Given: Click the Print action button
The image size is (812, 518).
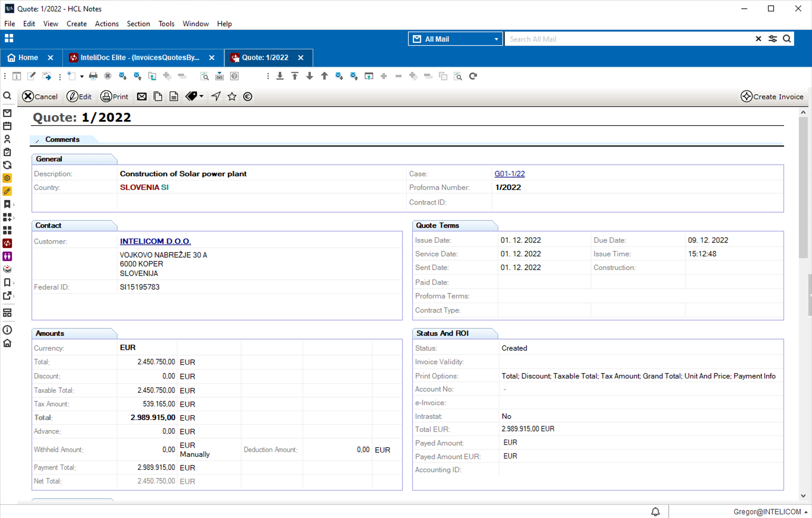Looking at the screenshot, I should click(115, 97).
